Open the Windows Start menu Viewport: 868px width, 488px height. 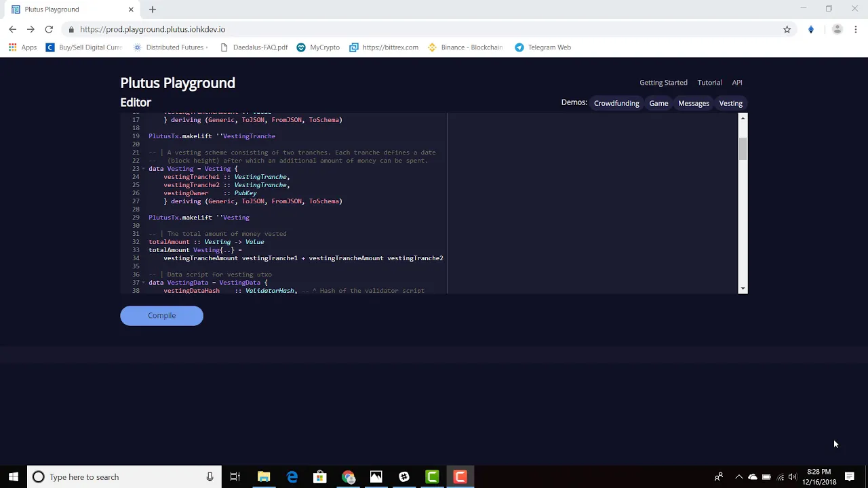pyautogui.click(x=14, y=476)
